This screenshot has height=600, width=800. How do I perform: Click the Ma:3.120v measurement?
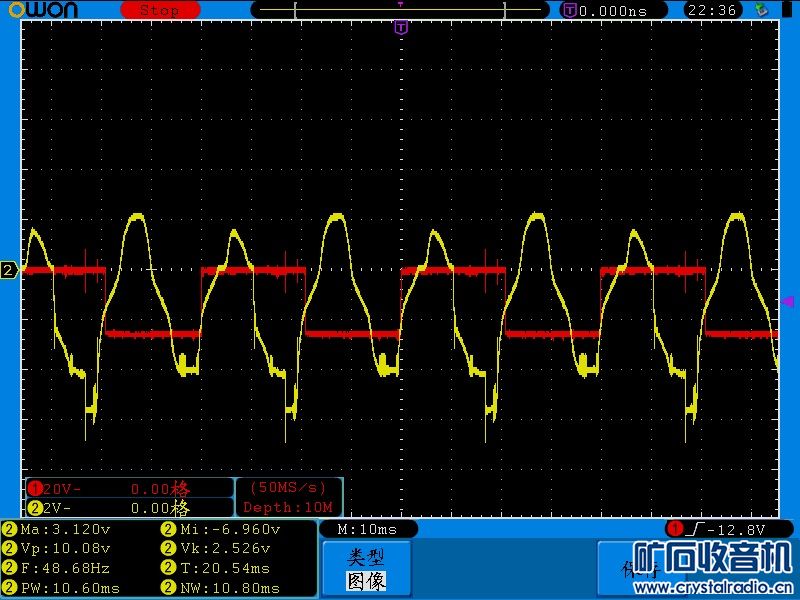57,529
